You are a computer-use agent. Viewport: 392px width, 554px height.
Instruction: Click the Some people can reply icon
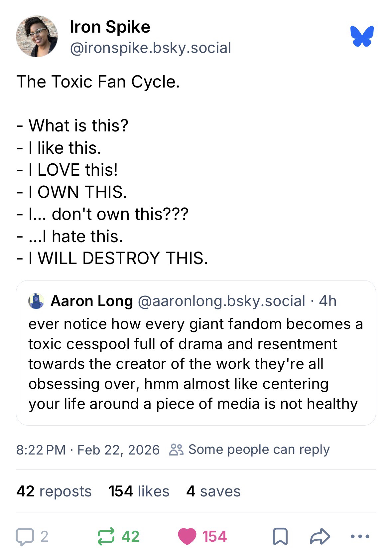(x=176, y=450)
